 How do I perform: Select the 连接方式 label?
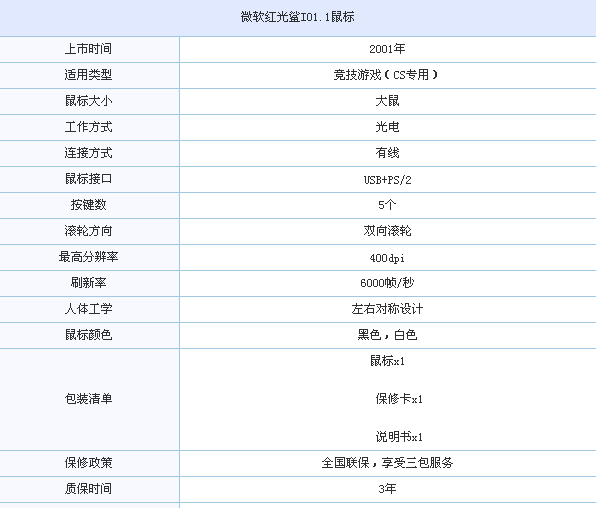tap(89, 153)
